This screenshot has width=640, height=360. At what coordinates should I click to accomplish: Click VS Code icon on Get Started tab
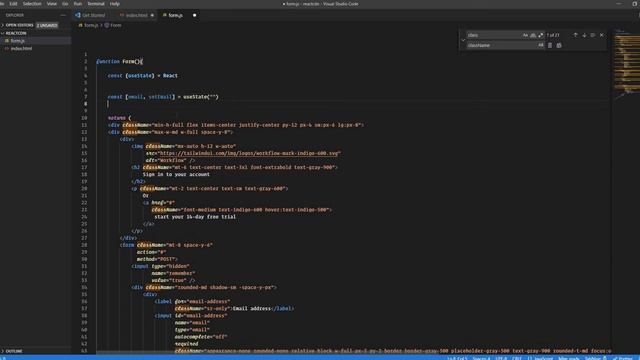78,15
